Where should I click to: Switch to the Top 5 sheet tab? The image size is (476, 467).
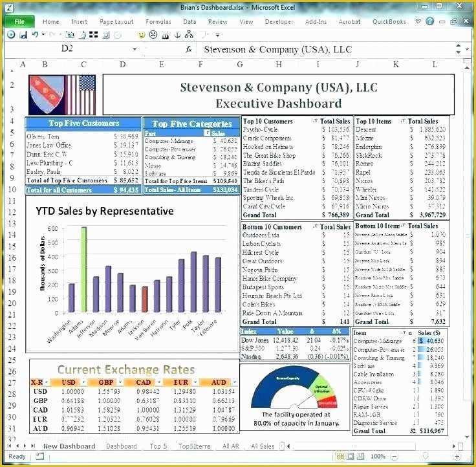pos(158,446)
